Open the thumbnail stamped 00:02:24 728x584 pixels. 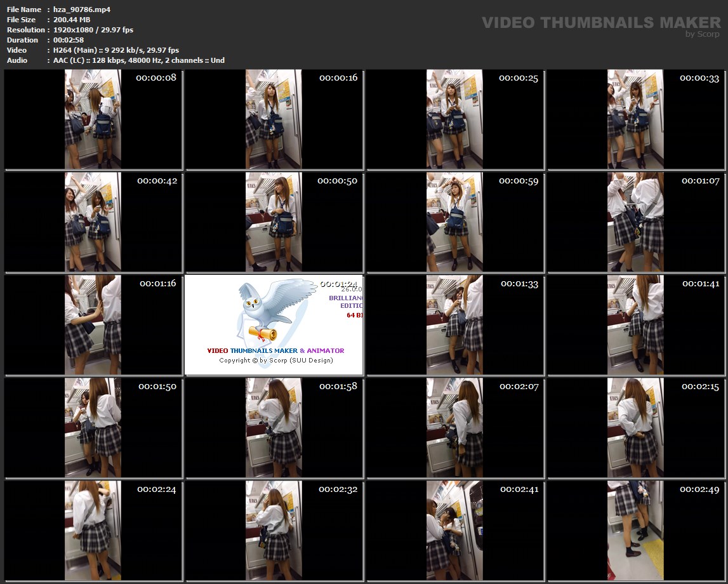(x=93, y=531)
